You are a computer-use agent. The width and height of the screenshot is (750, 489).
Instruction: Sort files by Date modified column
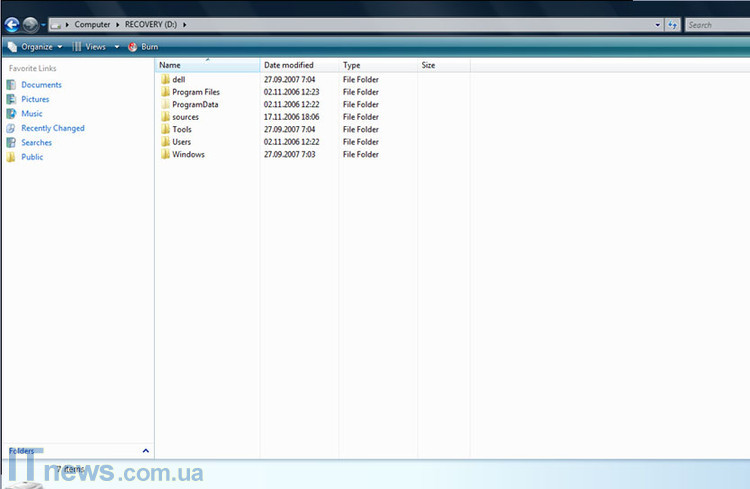click(x=288, y=65)
